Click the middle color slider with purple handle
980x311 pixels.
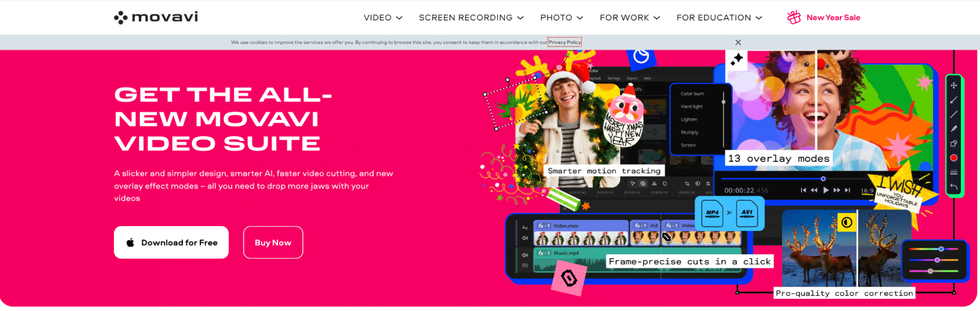click(x=933, y=260)
